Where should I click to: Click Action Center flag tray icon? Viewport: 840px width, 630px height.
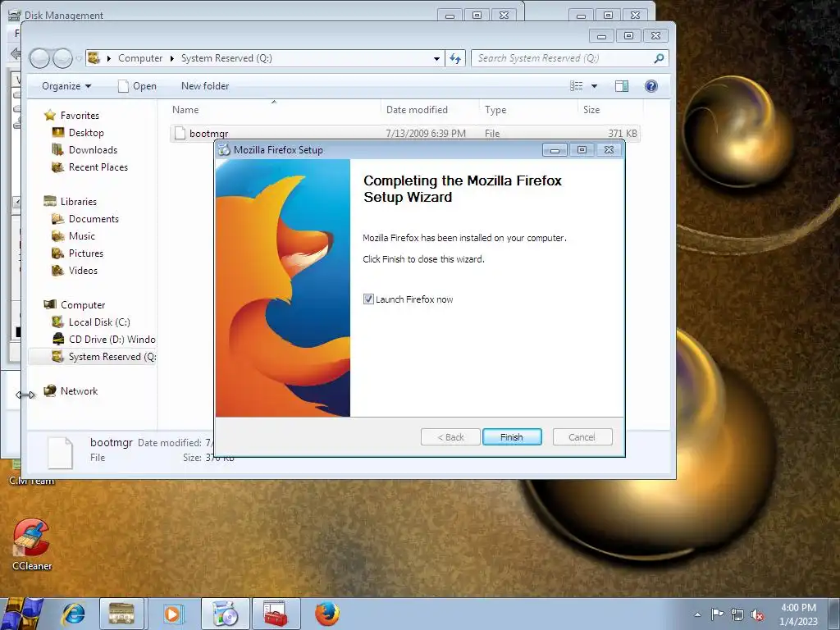717,614
